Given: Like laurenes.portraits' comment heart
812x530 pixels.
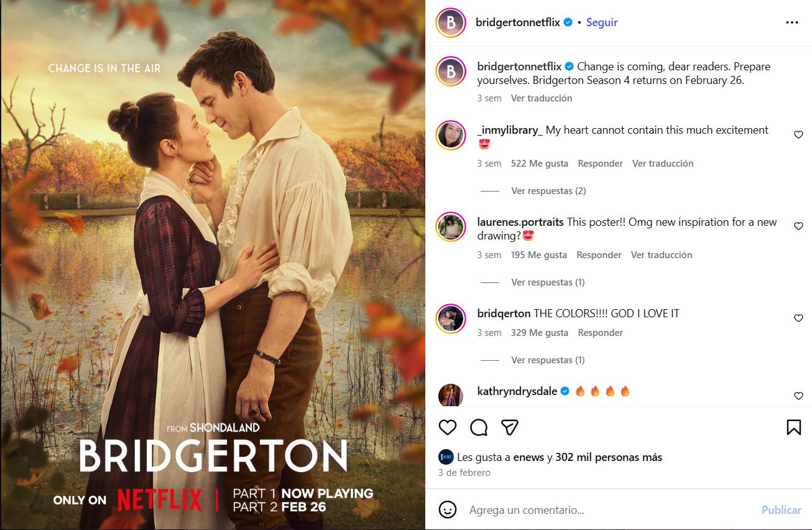Looking at the screenshot, I should click(x=798, y=226).
